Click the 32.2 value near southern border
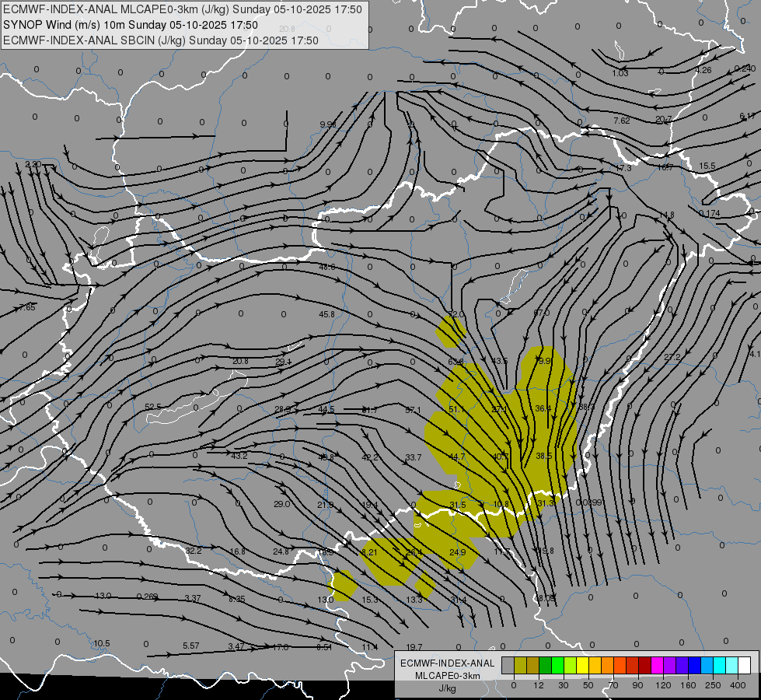 pyautogui.click(x=193, y=551)
